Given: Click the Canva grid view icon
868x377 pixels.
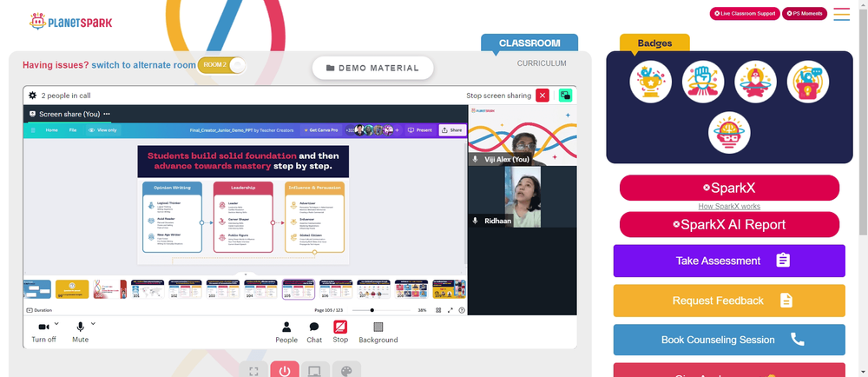Looking at the screenshot, I should 440,311.
